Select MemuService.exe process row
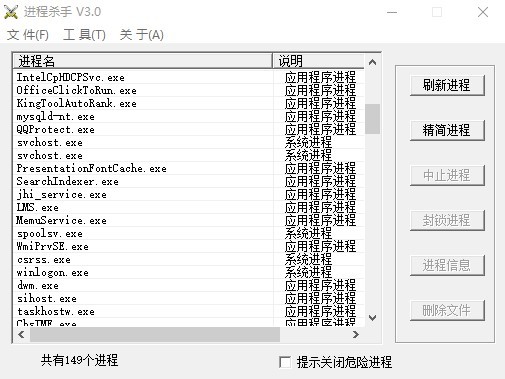This screenshot has width=505, height=379. coord(189,220)
